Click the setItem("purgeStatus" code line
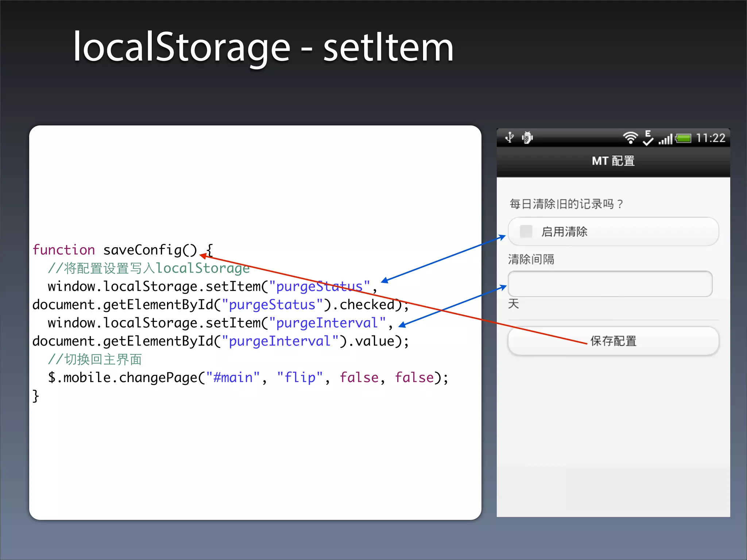747x560 pixels. 212,287
